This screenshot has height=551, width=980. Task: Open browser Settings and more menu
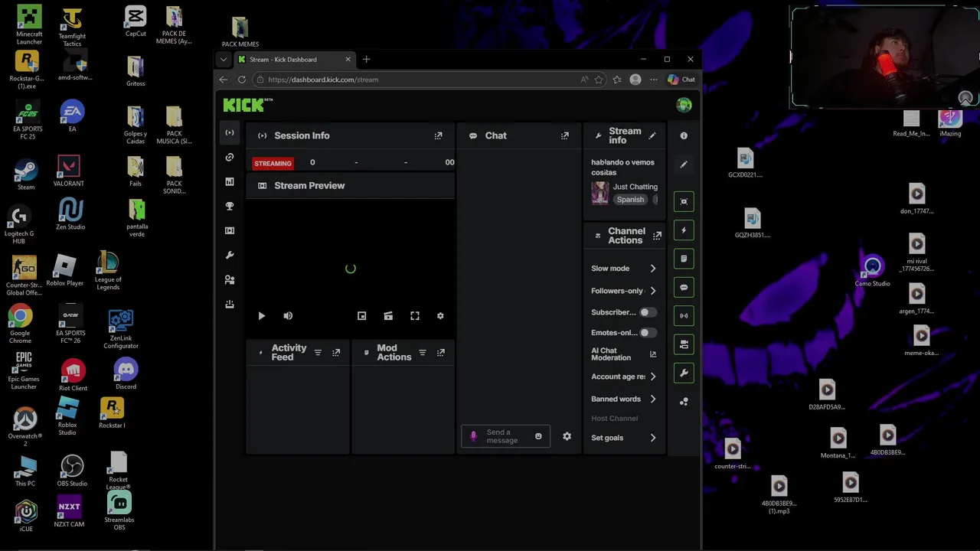(x=653, y=80)
